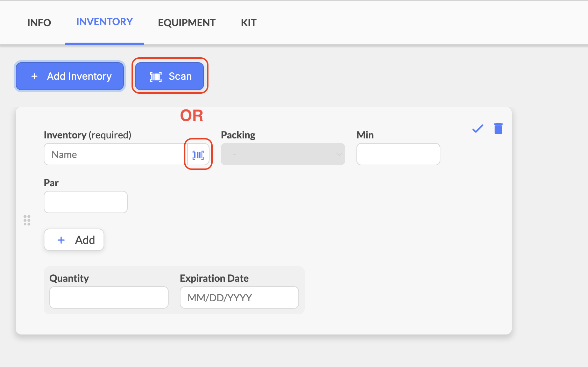The width and height of the screenshot is (588, 367).
Task: Click the Expiration Date label
Action: click(x=214, y=278)
